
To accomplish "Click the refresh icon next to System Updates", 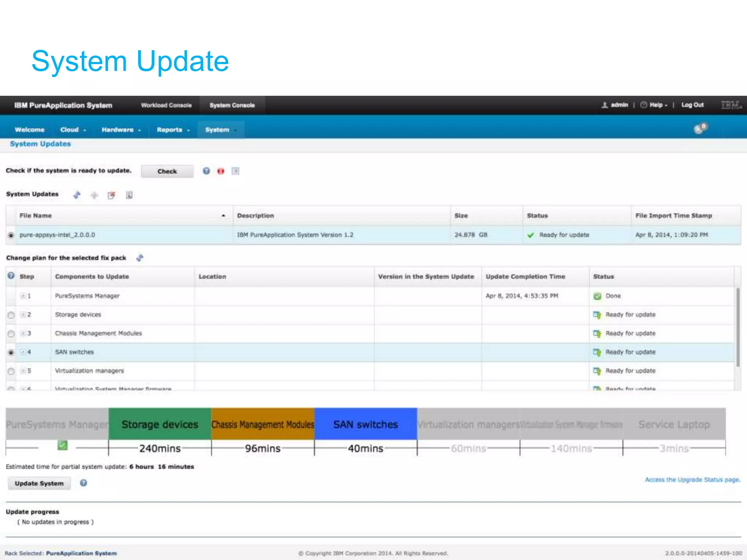I will pyautogui.click(x=77, y=195).
